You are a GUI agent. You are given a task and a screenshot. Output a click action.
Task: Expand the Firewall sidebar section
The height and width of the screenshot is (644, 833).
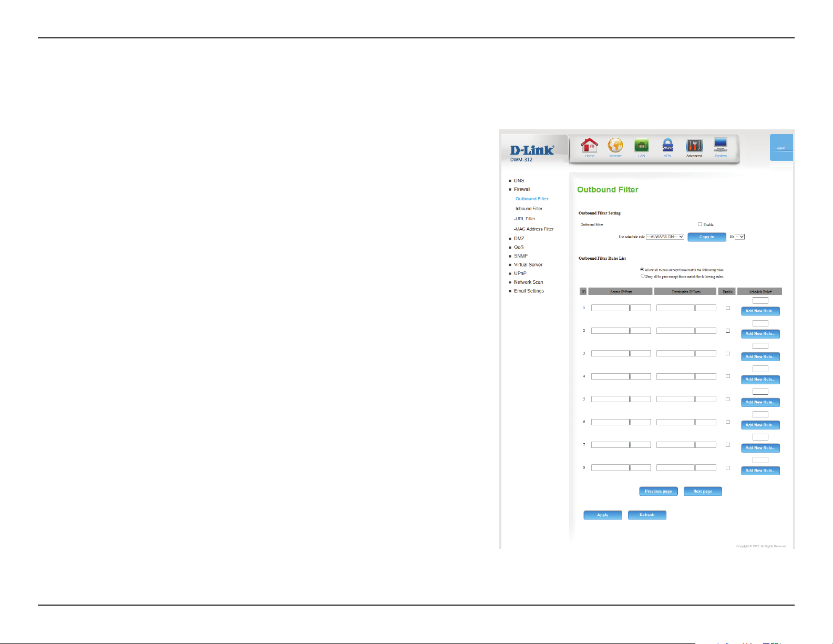[x=522, y=189]
